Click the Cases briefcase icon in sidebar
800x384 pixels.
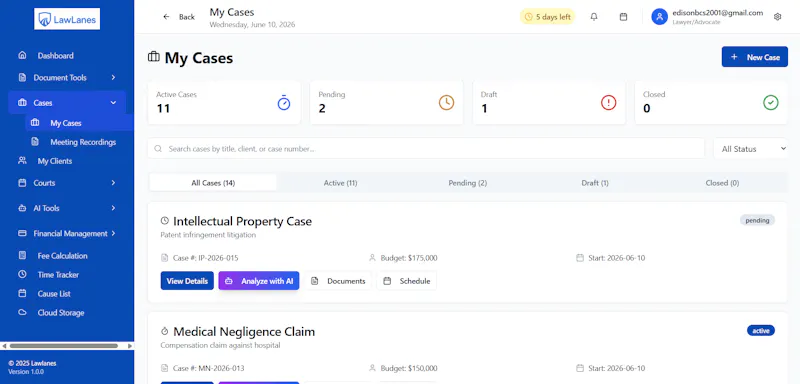pos(22,103)
